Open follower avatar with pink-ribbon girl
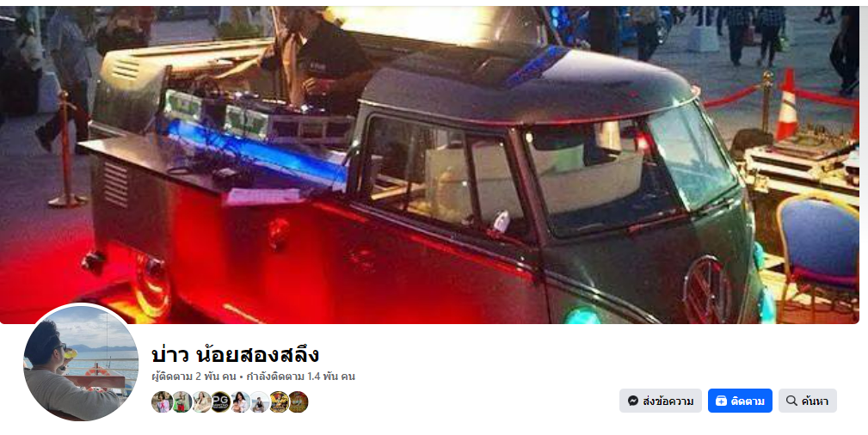Viewport: 868px width, 435px height. [x=162, y=401]
